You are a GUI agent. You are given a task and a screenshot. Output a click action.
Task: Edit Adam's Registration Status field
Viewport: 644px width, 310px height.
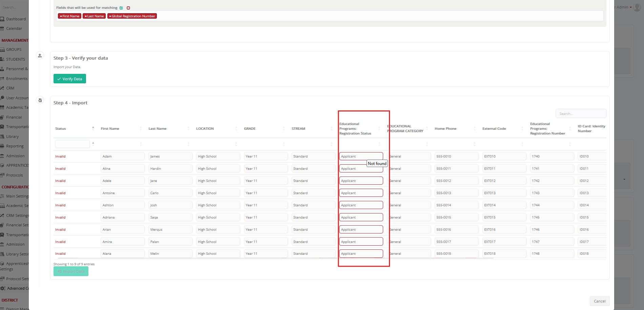coord(361,156)
